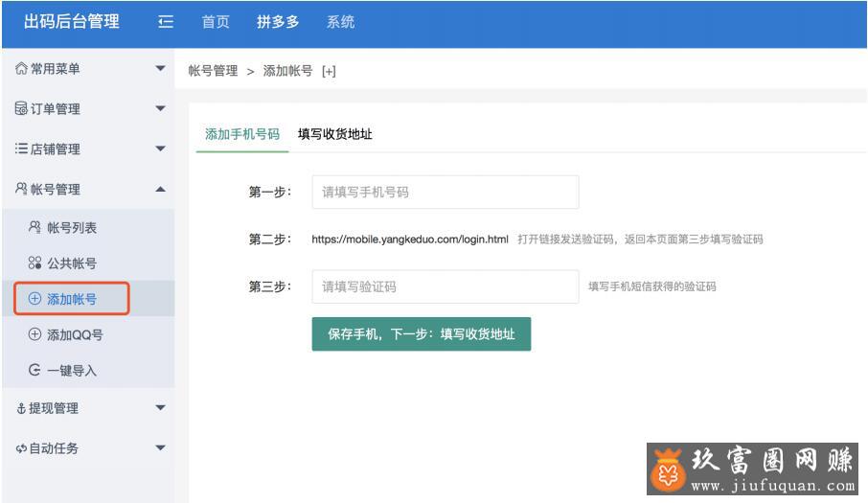Expand the 常用菜单 dropdown arrow
The image size is (868, 503).
tap(161, 69)
